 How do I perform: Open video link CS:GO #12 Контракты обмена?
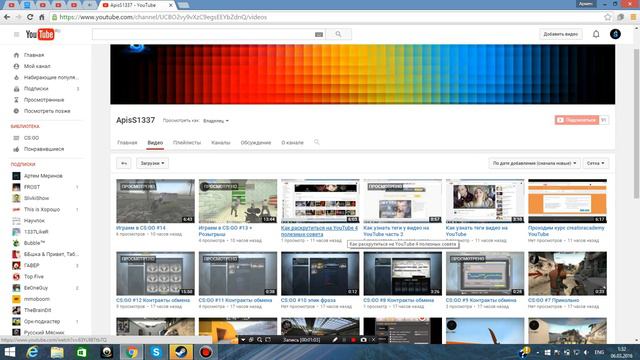pos(153,300)
